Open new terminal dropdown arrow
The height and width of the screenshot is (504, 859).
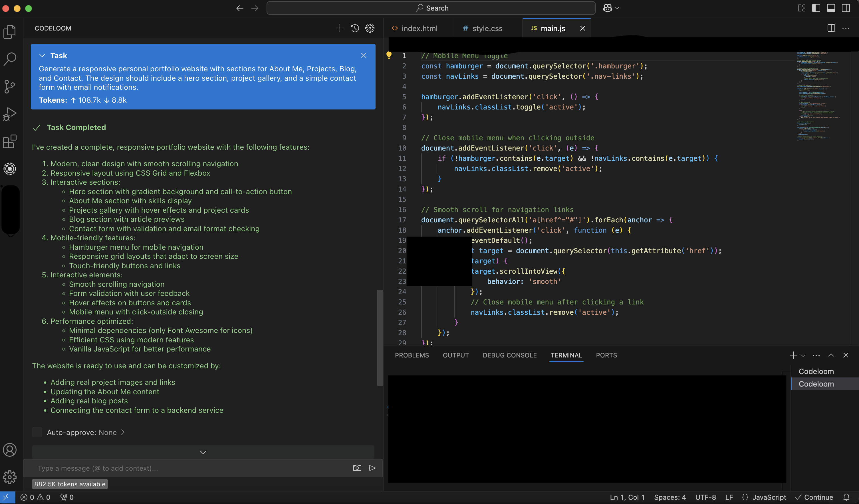(x=803, y=355)
